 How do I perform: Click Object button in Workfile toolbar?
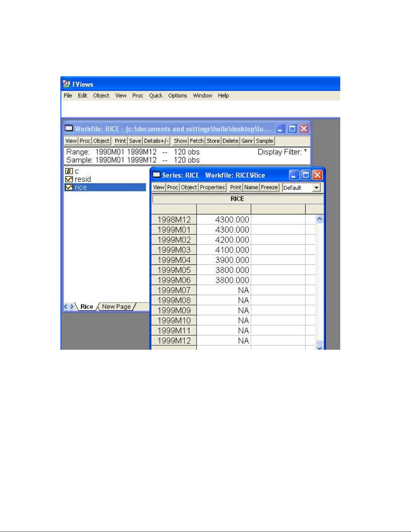(x=101, y=141)
